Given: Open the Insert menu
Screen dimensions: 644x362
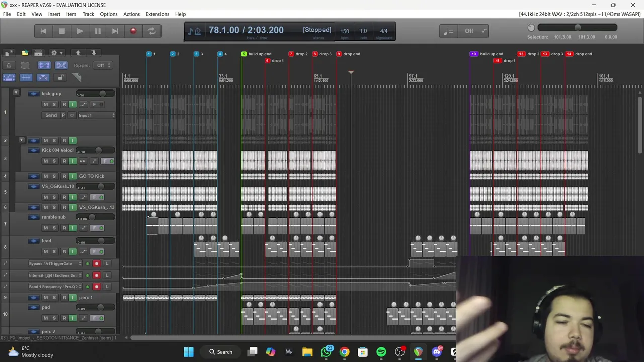Looking at the screenshot, I should point(54,14).
